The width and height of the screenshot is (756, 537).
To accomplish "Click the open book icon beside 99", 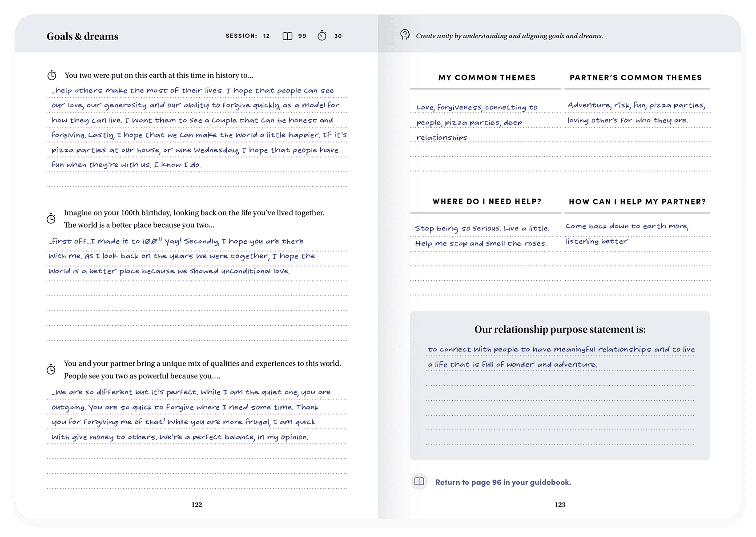I will (x=287, y=36).
